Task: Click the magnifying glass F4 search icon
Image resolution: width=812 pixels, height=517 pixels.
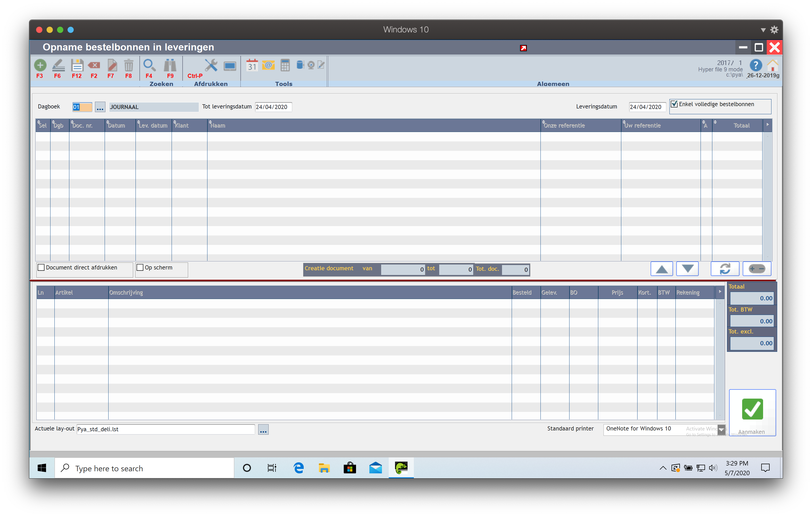Action: click(149, 65)
